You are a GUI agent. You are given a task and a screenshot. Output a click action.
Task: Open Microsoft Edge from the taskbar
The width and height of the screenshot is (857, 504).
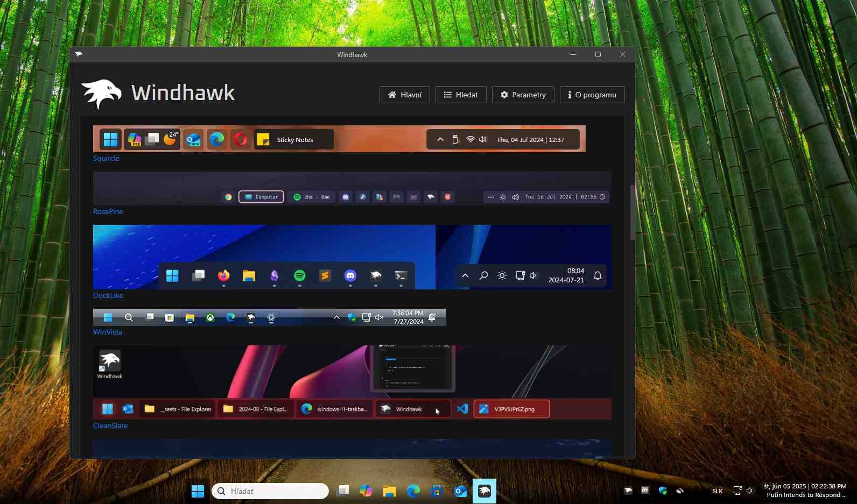click(413, 491)
